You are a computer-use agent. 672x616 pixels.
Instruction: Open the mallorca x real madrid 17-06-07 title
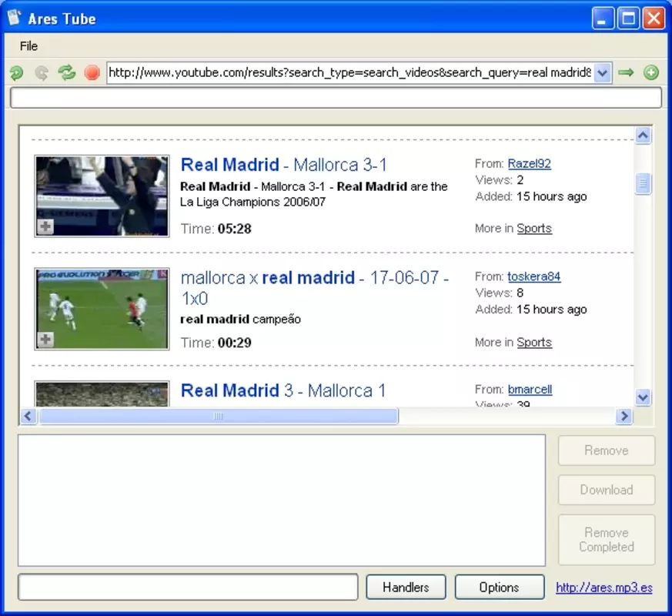tap(315, 288)
